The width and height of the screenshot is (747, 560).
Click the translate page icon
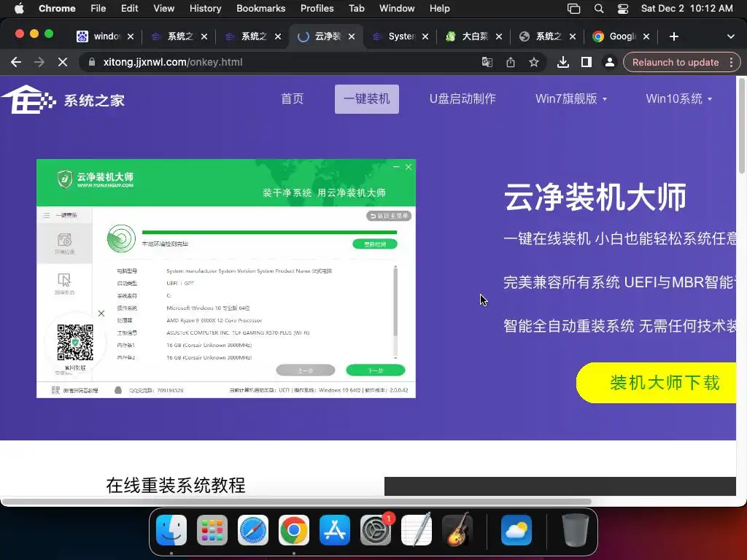pyautogui.click(x=487, y=63)
